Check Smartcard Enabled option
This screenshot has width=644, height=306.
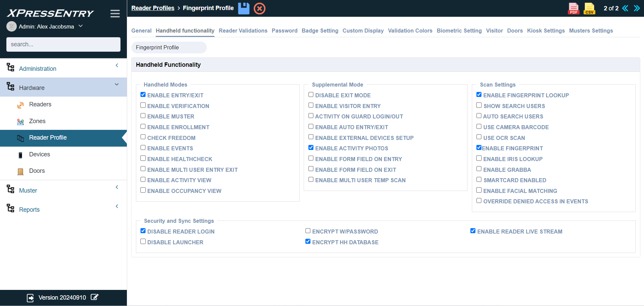(x=479, y=180)
